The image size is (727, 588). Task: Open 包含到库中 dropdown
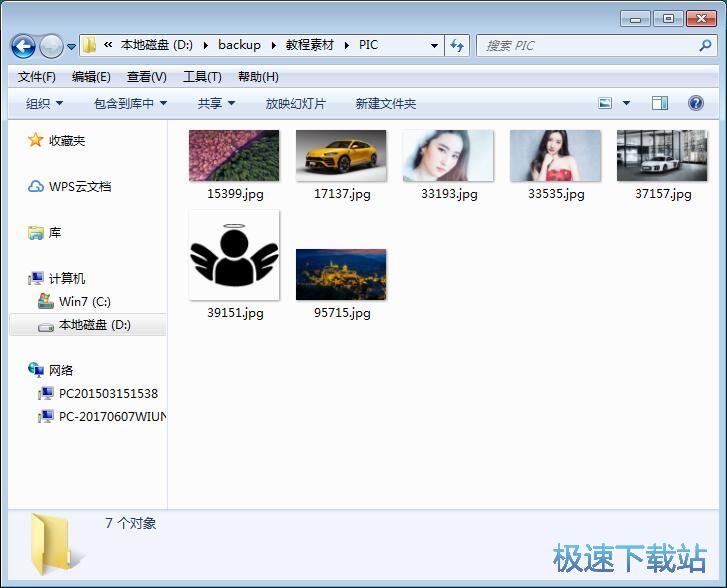[130, 103]
